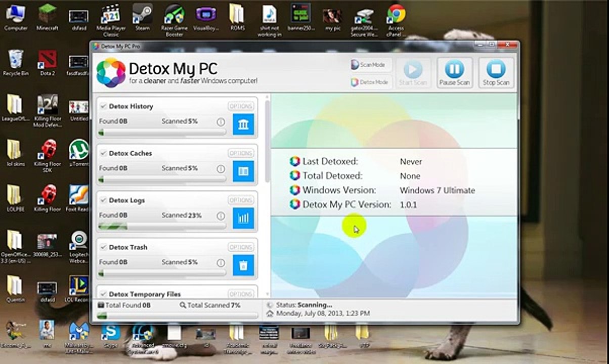This screenshot has width=609, height=364.
Task: Select the ROMS folder on desktop
Action: (x=237, y=17)
